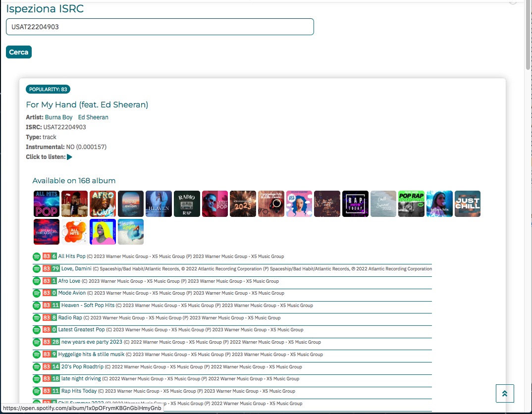Image resolution: width=532 pixels, height=414 pixels.
Task: Click the ISRC: USAT22204903 text line
Action: [x=56, y=127]
